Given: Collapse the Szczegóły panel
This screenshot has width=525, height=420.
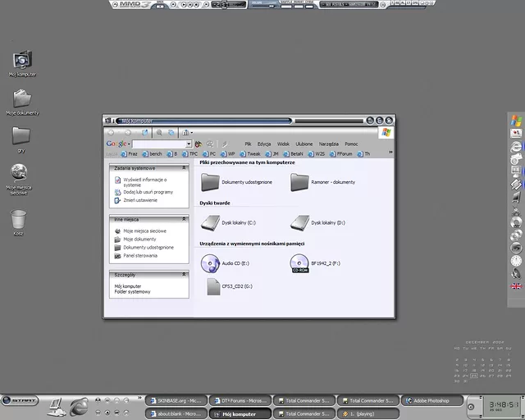Looking at the screenshot, I should click(183, 275).
